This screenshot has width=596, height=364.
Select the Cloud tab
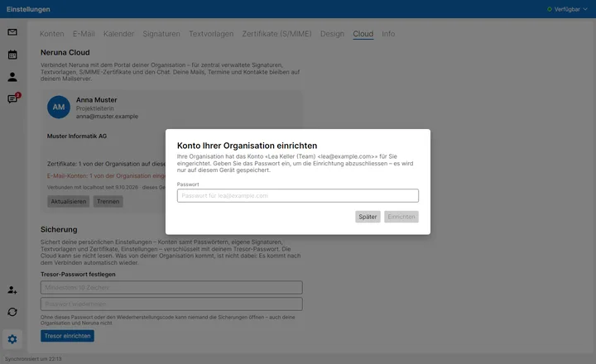[x=363, y=34]
